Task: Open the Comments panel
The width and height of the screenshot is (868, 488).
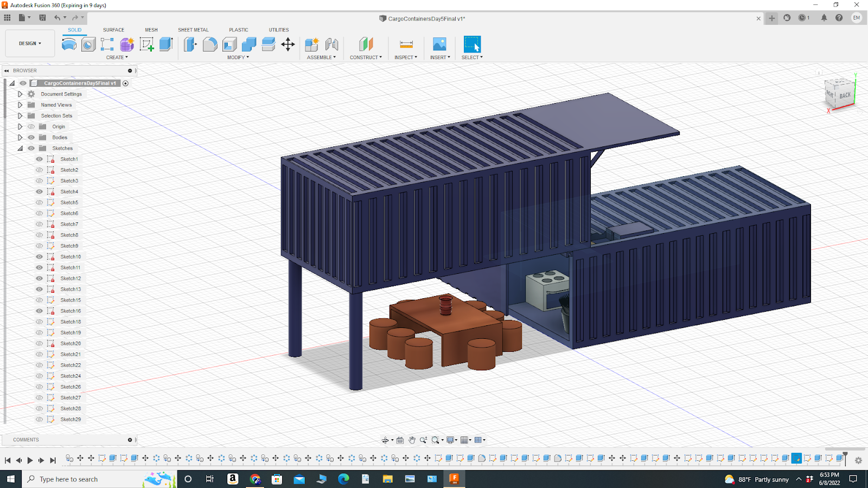Action: pyautogui.click(x=25, y=440)
